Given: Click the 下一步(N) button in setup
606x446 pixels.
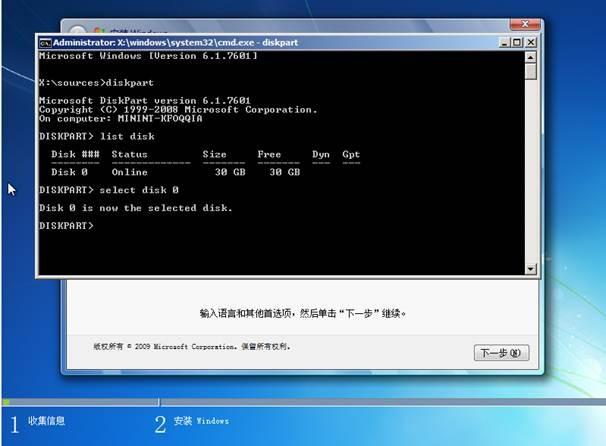Looking at the screenshot, I should tap(501, 353).
